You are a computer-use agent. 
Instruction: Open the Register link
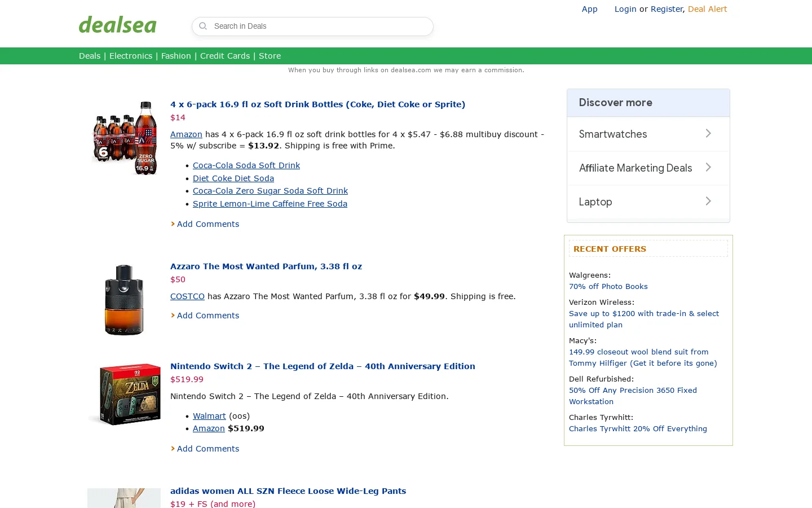pyautogui.click(x=667, y=9)
